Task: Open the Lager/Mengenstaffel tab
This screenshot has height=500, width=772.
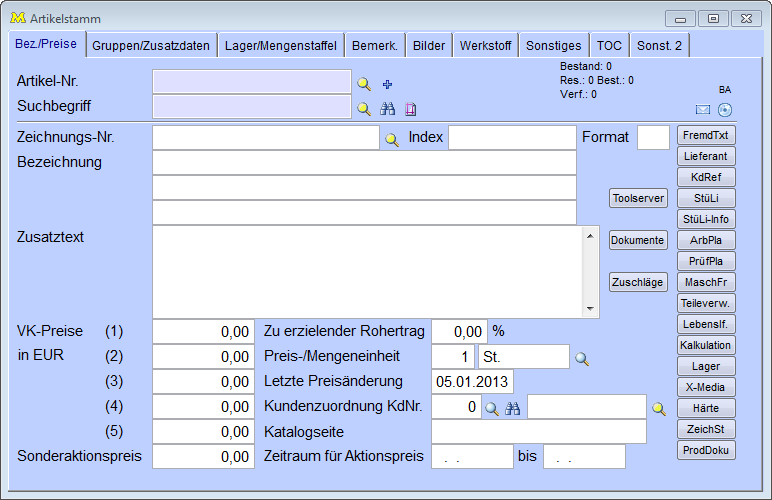Action: click(x=281, y=45)
